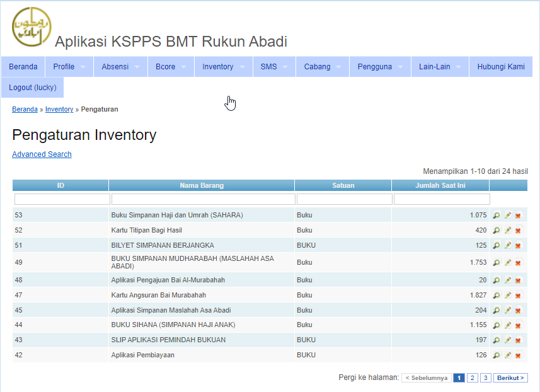The height and width of the screenshot is (392, 540).
Task: View Kartu Angsuran Bai Murabahah row
Action: 497,295
